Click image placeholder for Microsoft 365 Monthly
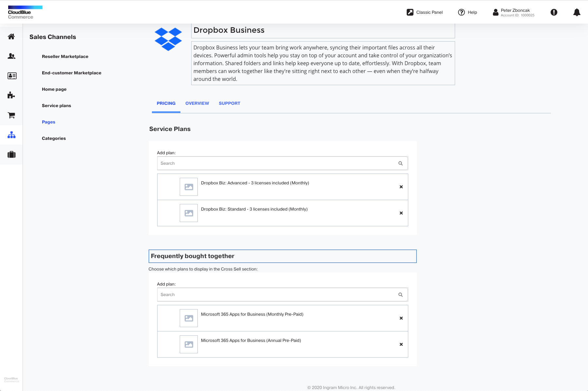 coord(189,318)
